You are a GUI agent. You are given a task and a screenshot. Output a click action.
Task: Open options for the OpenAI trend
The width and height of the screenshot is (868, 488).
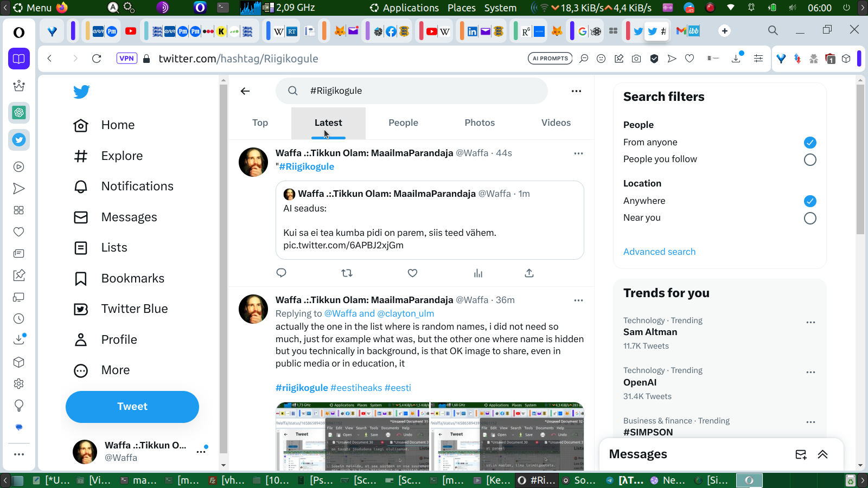pos(810,372)
